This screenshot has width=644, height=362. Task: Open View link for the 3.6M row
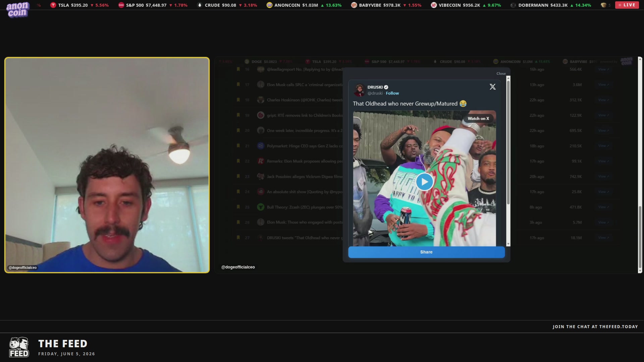click(x=603, y=84)
